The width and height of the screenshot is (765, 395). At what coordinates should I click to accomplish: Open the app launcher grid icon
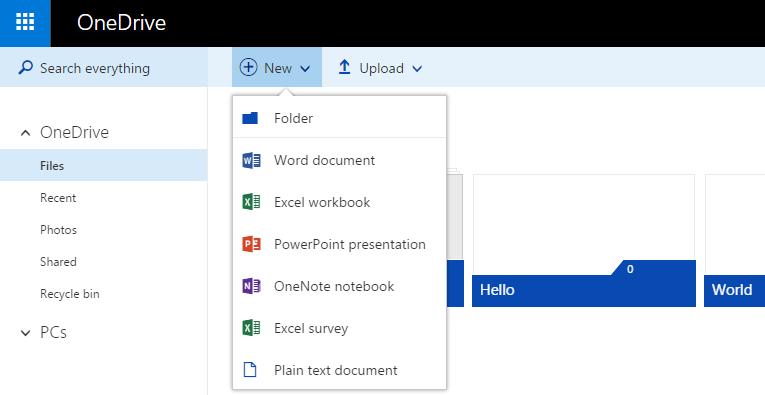[25, 22]
